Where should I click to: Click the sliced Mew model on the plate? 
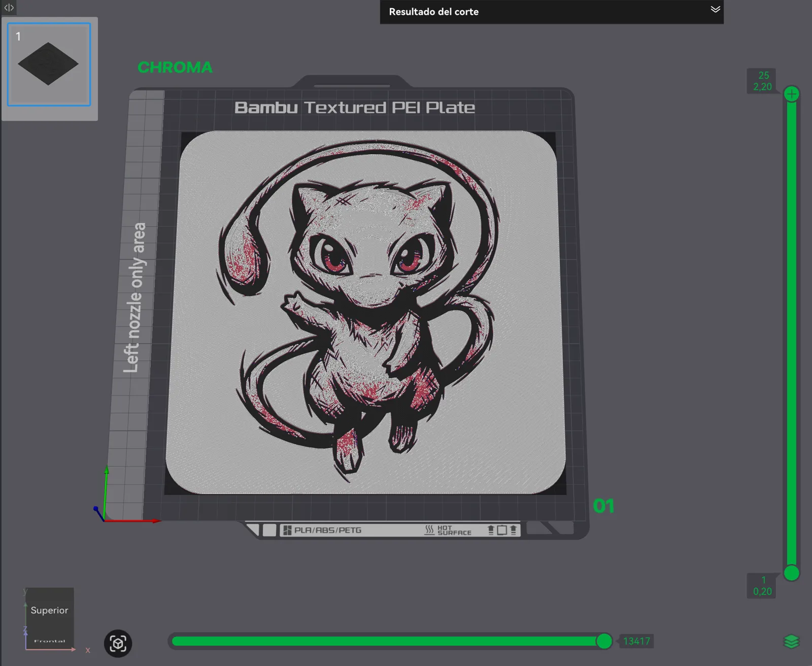pyautogui.click(x=365, y=312)
